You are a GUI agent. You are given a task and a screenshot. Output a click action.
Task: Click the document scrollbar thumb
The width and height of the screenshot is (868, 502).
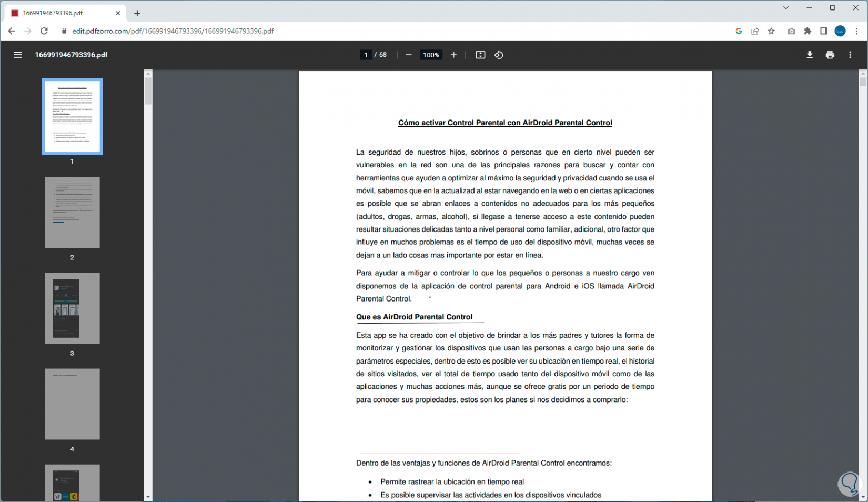click(x=863, y=82)
